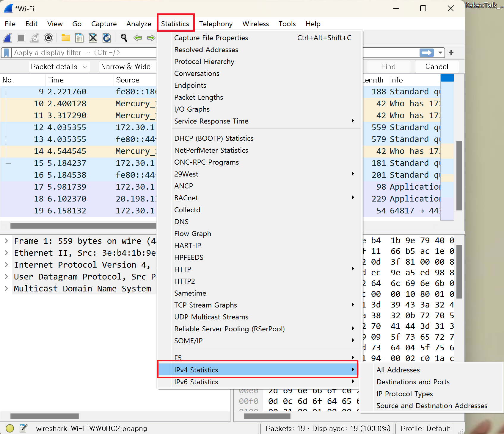This screenshot has height=434, width=504.
Task: Open display filter history dropdown arrow
Action: (440, 53)
